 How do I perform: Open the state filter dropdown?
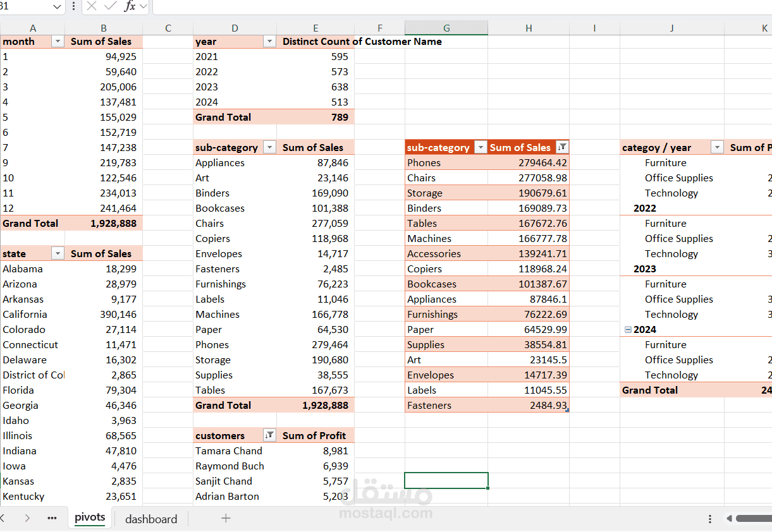click(x=58, y=253)
